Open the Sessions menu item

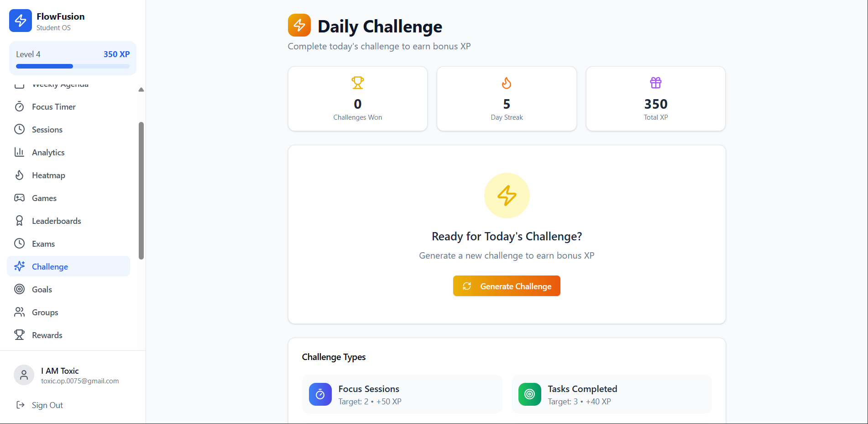68,129
